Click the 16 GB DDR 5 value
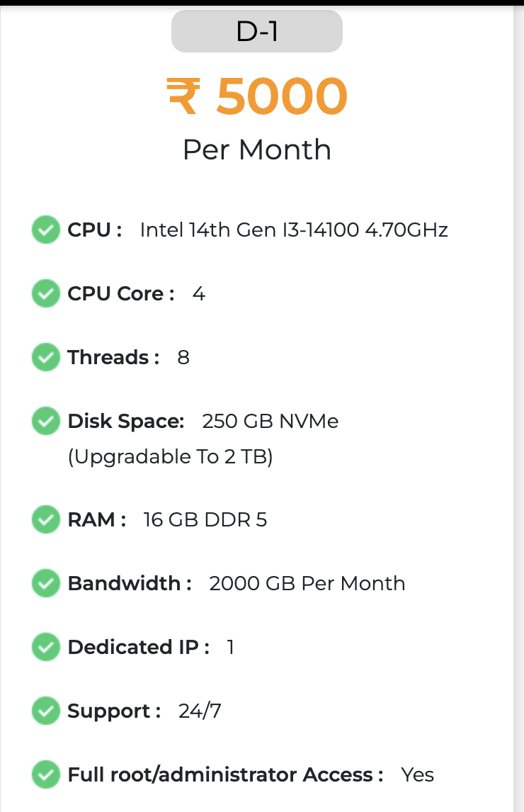Image resolution: width=524 pixels, height=812 pixels. [x=205, y=520]
